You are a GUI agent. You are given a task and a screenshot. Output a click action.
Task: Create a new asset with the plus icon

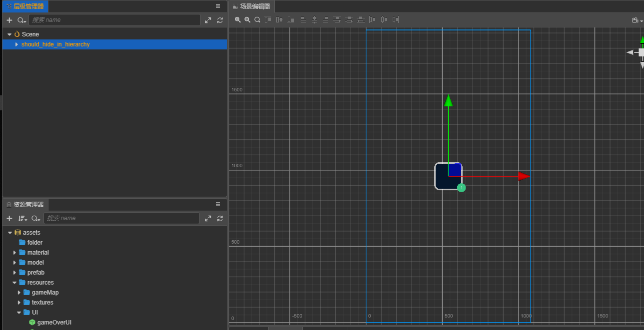pyautogui.click(x=9, y=218)
